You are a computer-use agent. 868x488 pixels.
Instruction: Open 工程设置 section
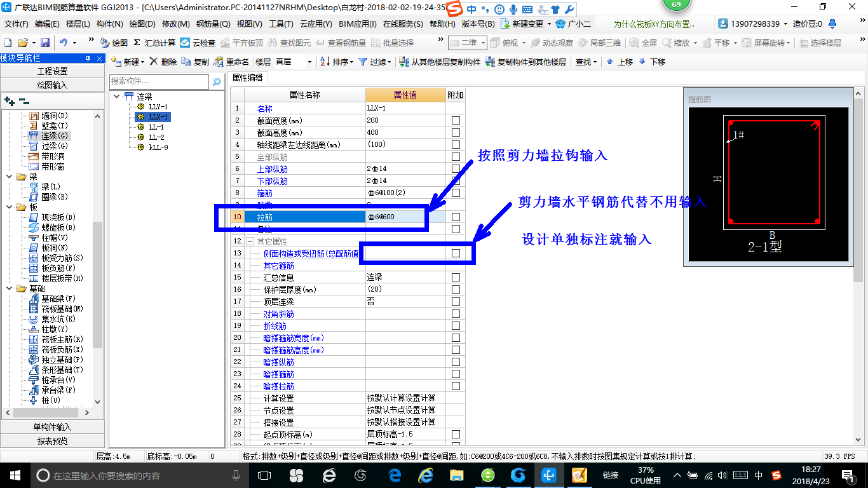tap(52, 71)
